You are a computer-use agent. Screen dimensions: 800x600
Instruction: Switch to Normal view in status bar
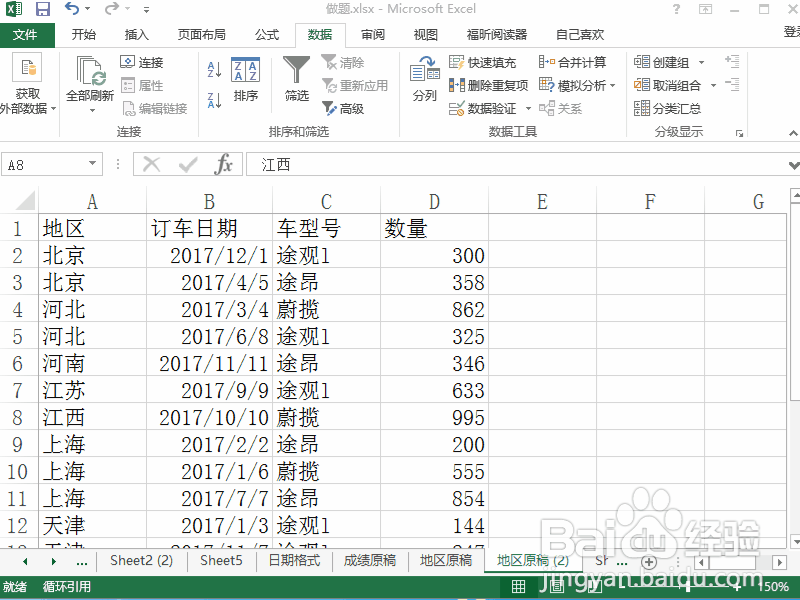tap(518, 587)
